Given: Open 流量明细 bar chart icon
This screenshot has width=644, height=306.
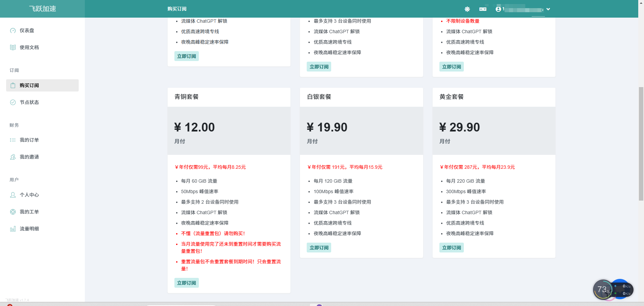Looking at the screenshot, I should [x=13, y=229].
